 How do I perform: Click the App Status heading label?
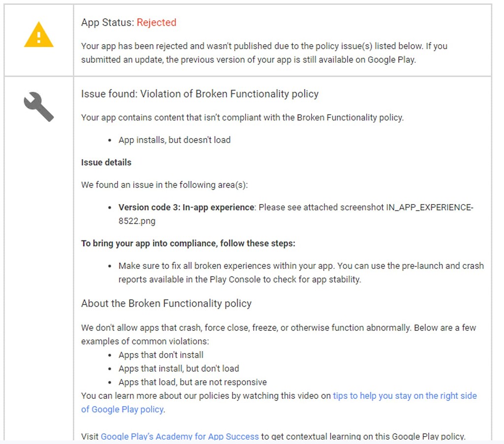[108, 23]
